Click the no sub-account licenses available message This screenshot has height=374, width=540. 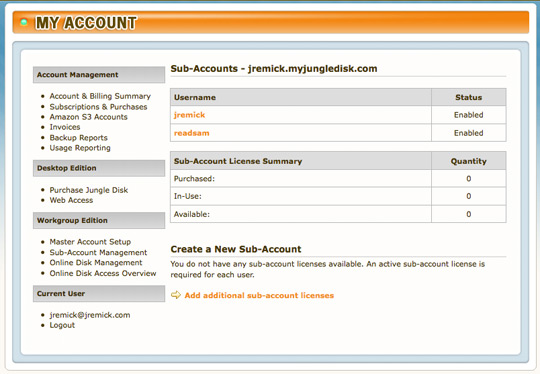tap(328, 269)
